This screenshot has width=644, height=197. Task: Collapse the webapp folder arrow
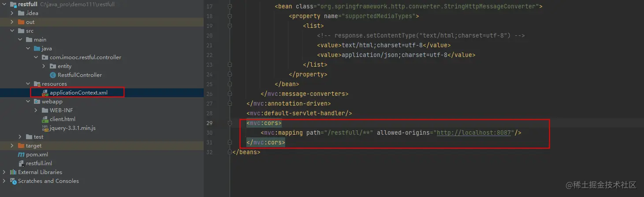tap(28, 102)
